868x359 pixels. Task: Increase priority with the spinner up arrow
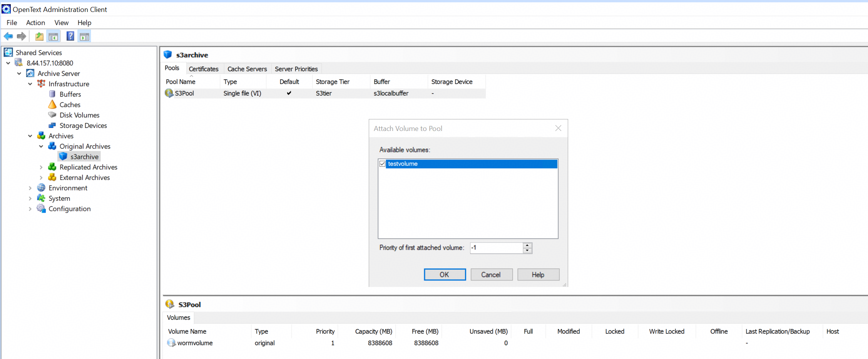point(527,245)
